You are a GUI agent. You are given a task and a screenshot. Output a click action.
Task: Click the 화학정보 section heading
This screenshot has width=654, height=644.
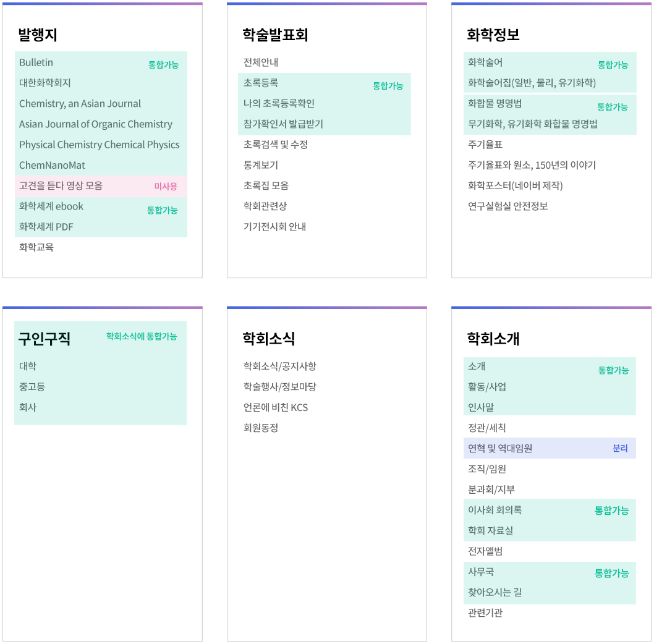pyautogui.click(x=493, y=35)
